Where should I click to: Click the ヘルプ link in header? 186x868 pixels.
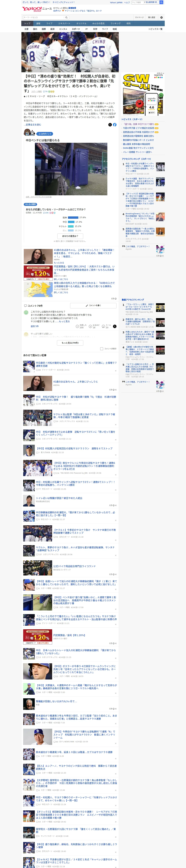[x=127, y=2]
